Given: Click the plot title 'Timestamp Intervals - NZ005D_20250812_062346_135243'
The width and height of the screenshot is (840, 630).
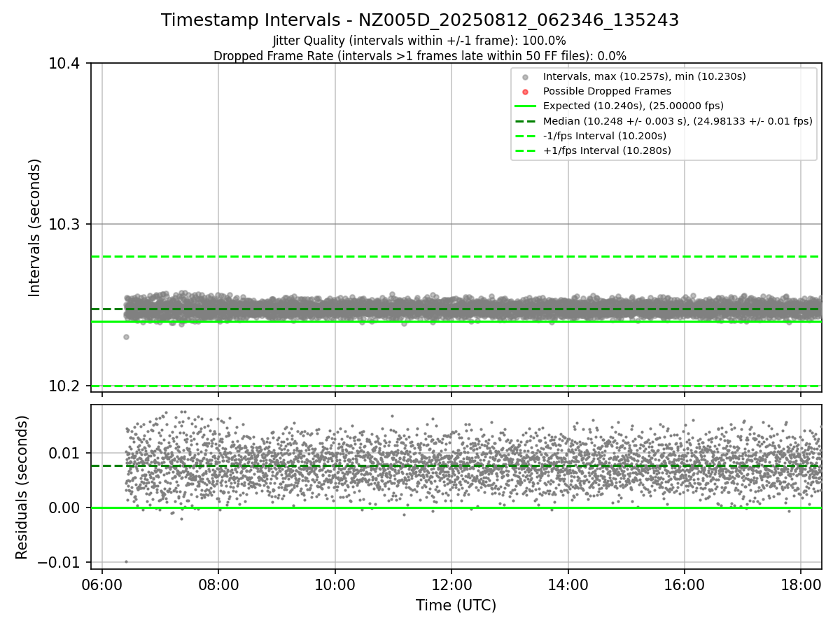Looking at the screenshot, I should click(420, 20).
